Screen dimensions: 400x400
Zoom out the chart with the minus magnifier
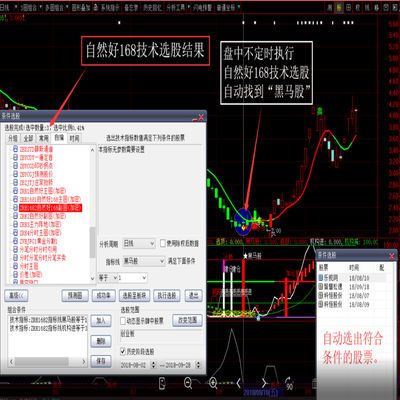pos(188,383)
